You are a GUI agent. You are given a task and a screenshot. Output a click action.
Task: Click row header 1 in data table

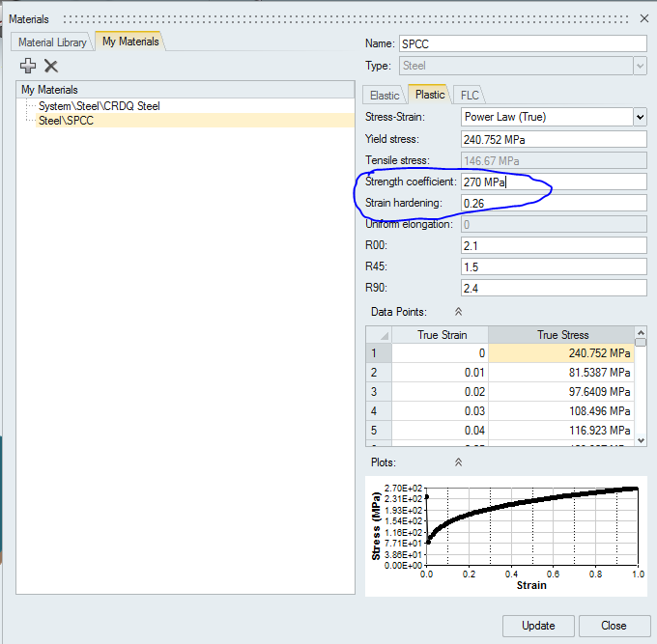click(x=379, y=353)
